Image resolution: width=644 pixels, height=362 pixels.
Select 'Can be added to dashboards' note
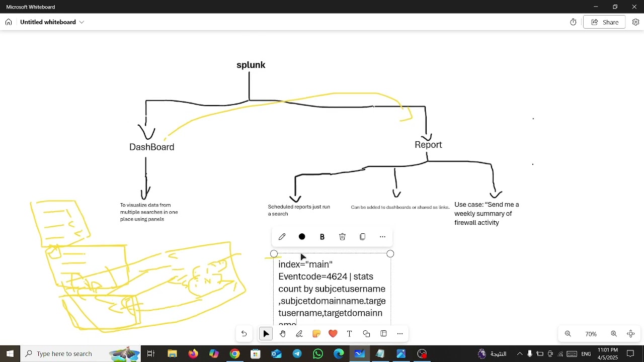pyautogui.click(x=400, y=207)
